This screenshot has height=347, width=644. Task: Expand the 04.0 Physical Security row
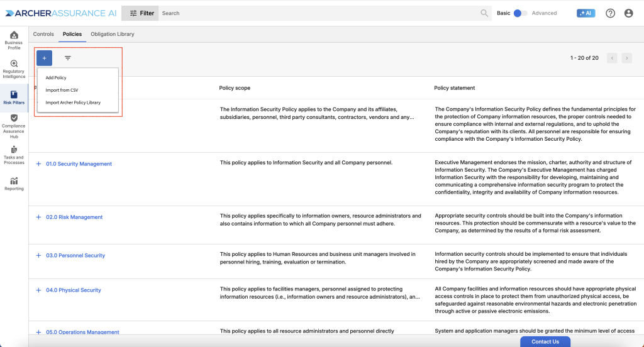pyautogui.click(x=38, y=290)
